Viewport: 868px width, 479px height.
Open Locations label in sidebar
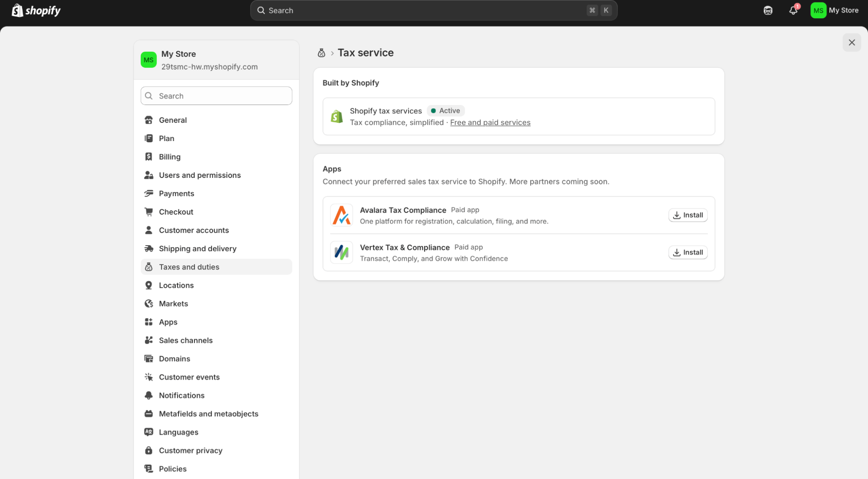click(x=176, y=285)
